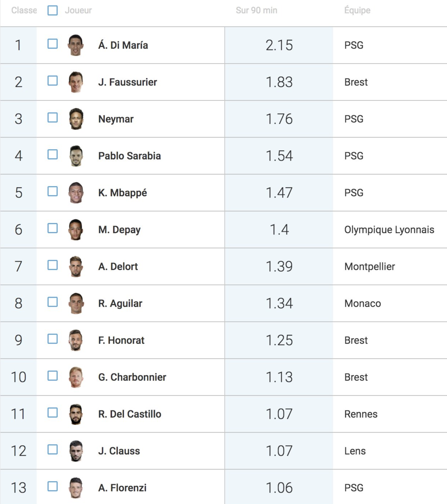The image size is (447, 504).
Task: Click Á. Di María's player photo
Action: (x=76, y=45)
